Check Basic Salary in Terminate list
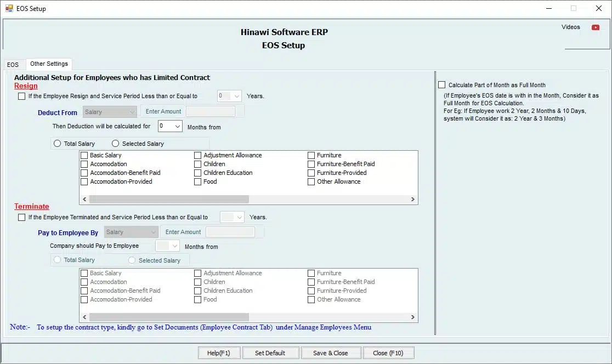The width and height of the screenshot is (612, 364). 84,274
